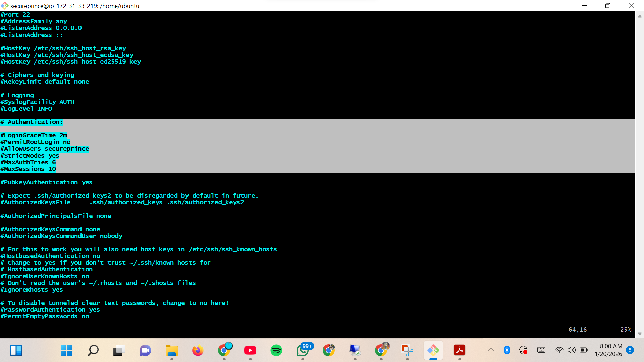Open File Explorer from the taskbar
The image size is (644, 362).
pos(172,350)
